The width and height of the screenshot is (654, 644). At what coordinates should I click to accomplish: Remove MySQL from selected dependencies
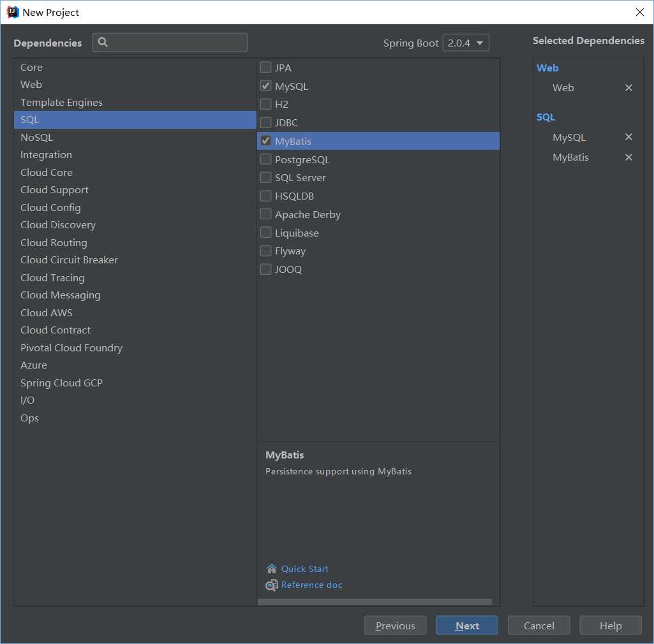[628, 137]
